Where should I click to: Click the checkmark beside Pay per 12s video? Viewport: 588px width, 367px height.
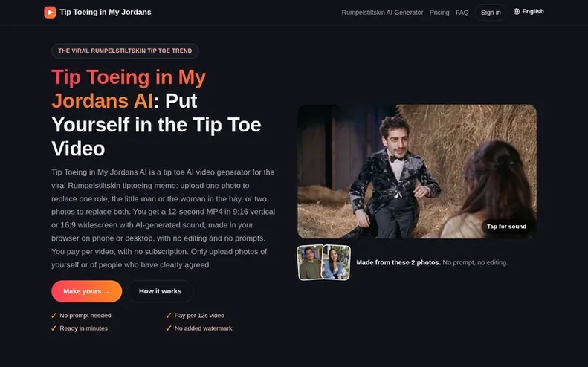coord(169,315)
